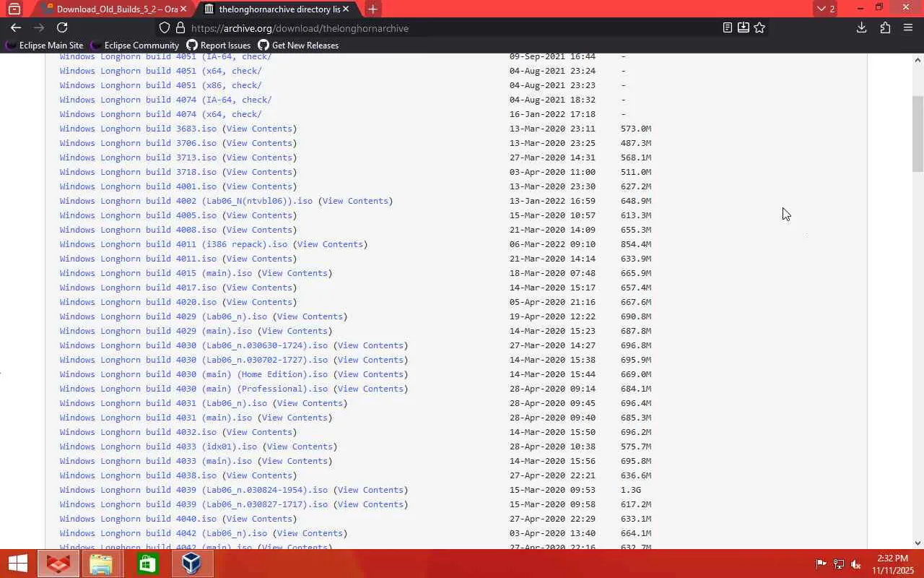The width and height of the screenshot is (924, 578).
Task: Open the build 4051 (IA-64, check/ folder
Action: tap(165, 56)
